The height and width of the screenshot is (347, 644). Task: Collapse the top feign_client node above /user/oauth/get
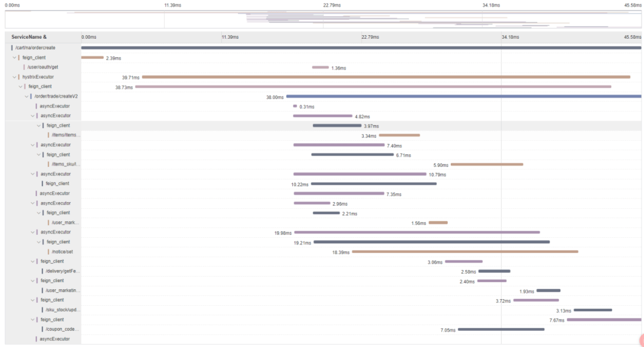tap(14, 57)
